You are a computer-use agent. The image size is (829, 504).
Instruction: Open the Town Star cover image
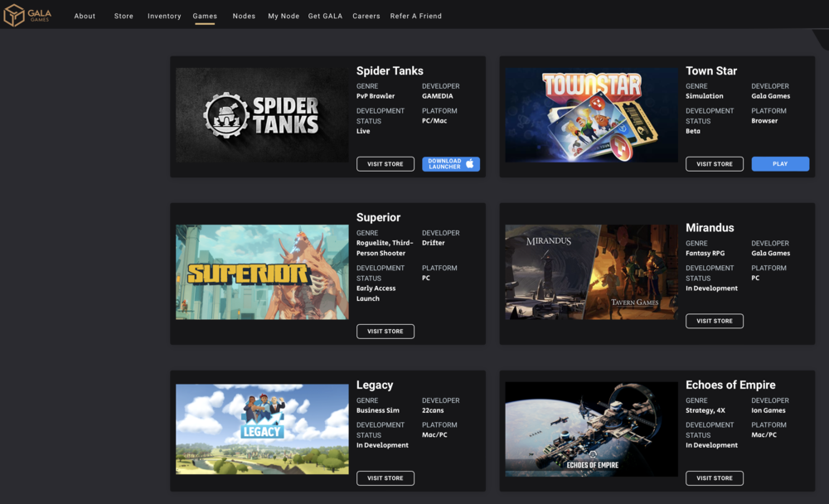[x=592, y=114]
